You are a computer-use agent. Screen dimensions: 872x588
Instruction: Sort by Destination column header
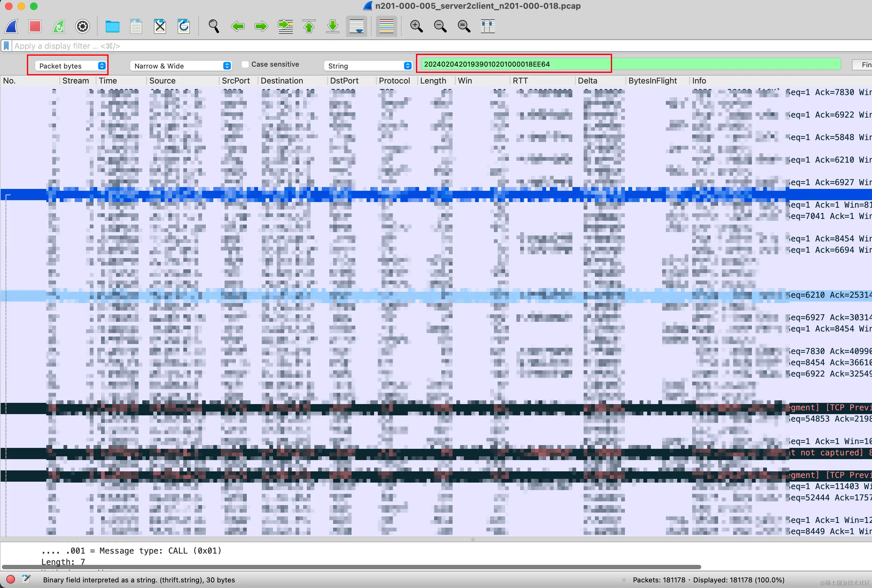pyautogui.click(x=293, y=81)
